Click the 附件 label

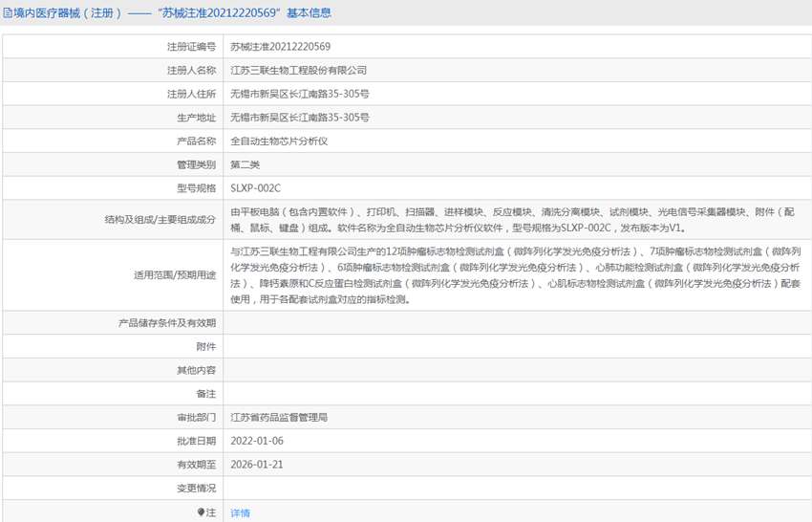tap(206, 346)
